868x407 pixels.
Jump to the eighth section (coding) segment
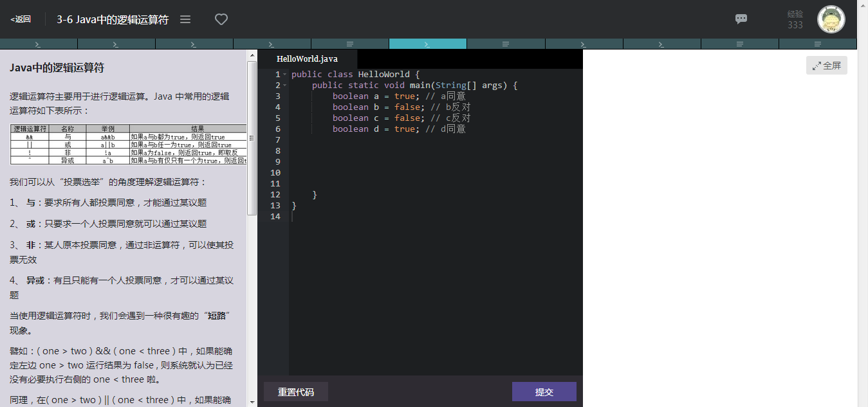[584, 44]
